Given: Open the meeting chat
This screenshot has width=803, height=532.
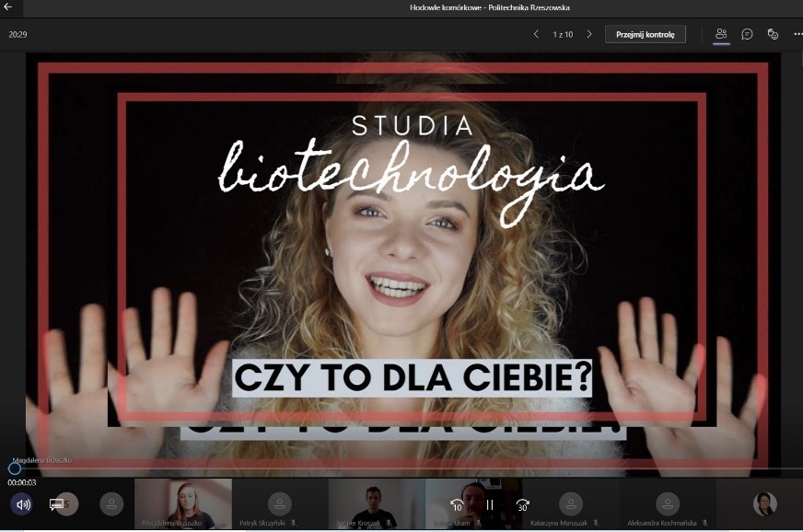Looking at the screenshot, I should pyautogui.click(x=747, y=34).
